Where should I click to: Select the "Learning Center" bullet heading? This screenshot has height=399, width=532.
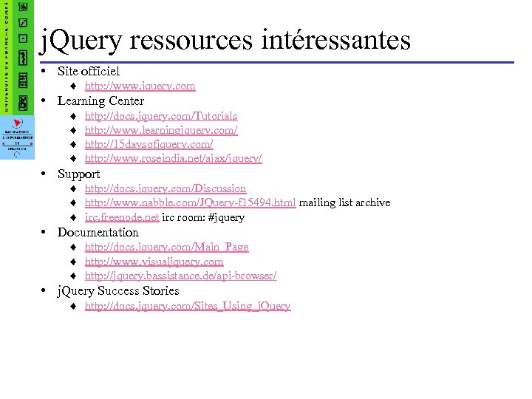(100, 101)
